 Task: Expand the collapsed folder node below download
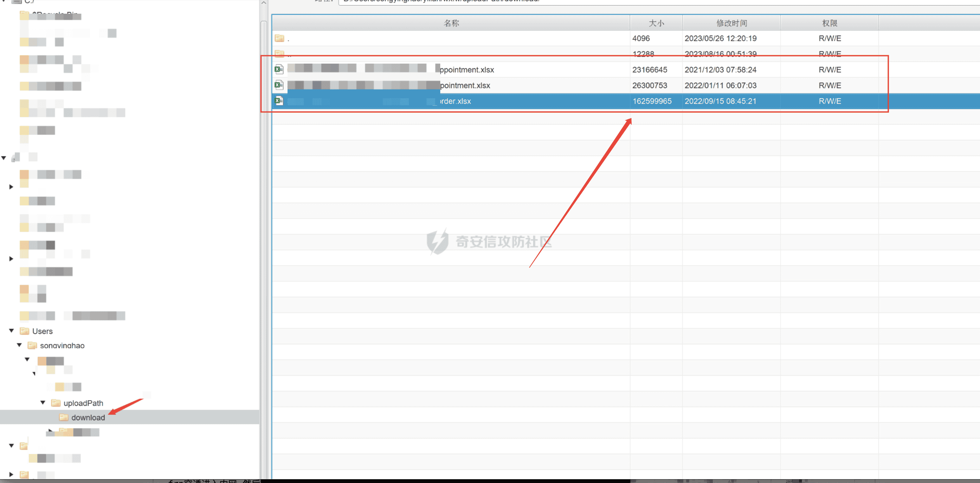point(50,431)
